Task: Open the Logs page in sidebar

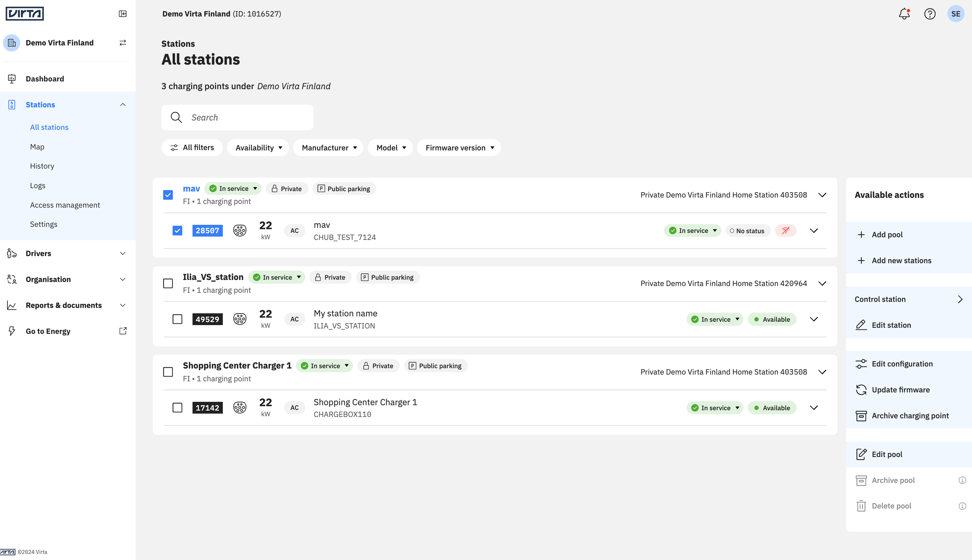Action: tap(38, 186)
